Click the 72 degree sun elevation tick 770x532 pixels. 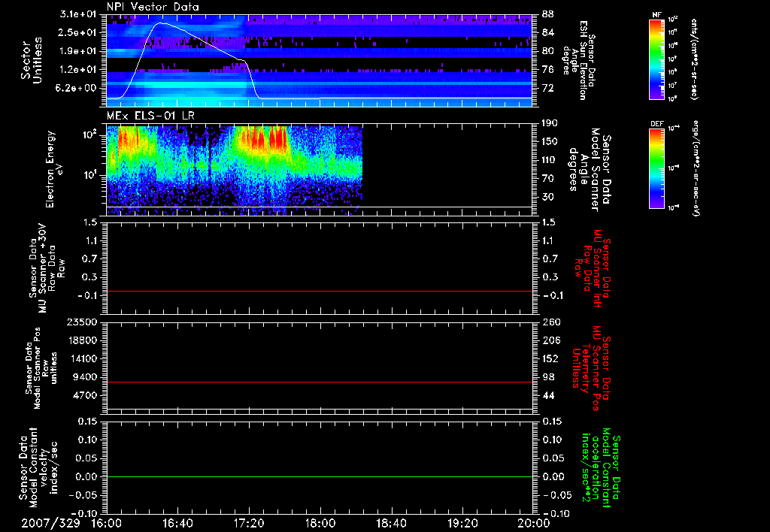[x=547, y=88]
